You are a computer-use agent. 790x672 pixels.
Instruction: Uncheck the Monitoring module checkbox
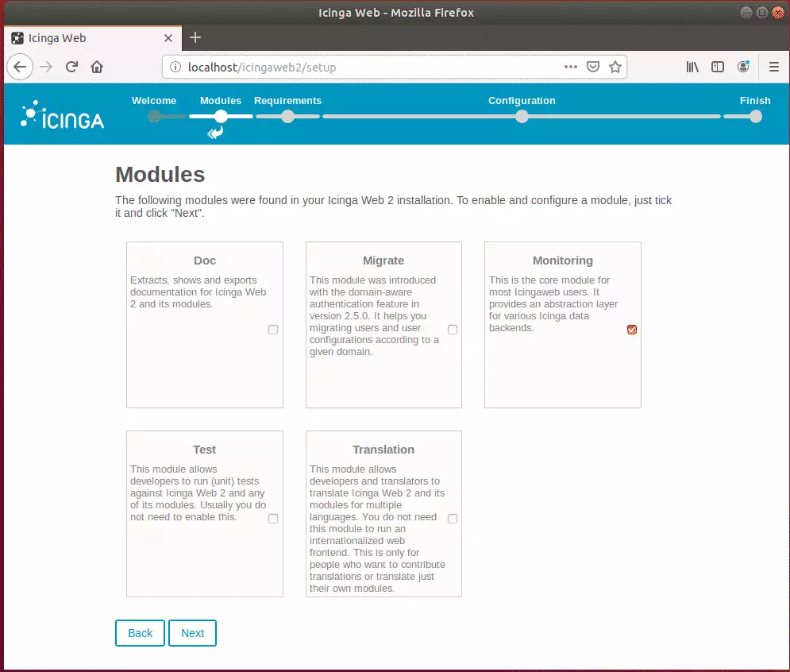[632, 330]
